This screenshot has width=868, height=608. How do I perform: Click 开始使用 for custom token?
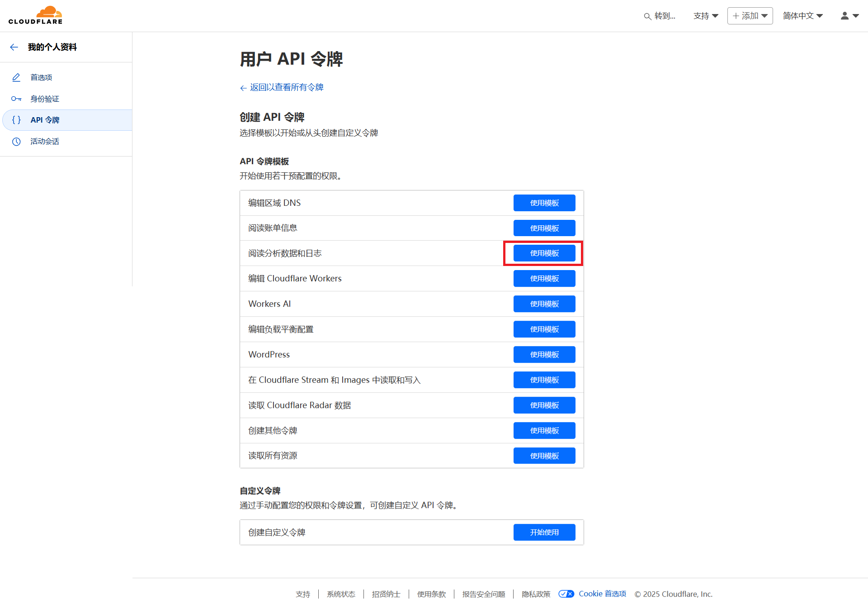(x=544, y=532)
